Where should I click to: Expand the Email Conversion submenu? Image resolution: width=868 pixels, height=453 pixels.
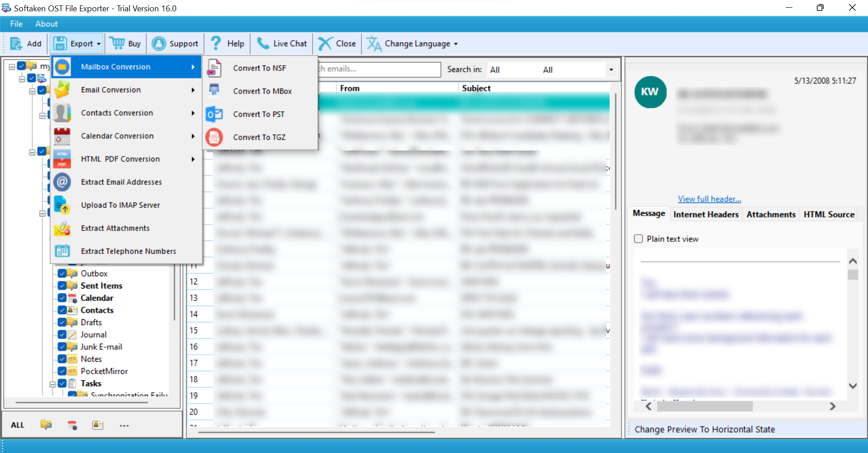click(x=126, y=90)
